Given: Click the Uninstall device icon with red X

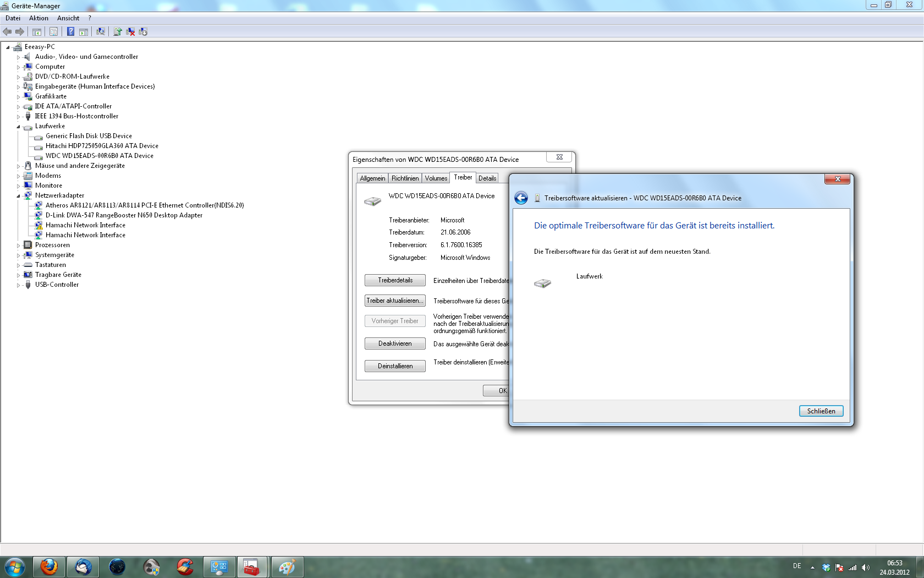Looking at the screenshot, I should pyautogui.click(x=130, y=32).
